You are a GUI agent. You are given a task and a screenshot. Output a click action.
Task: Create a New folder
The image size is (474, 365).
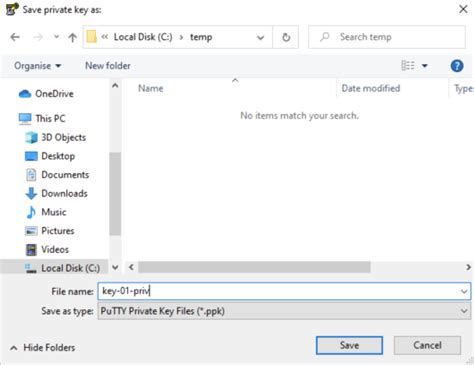108,66
